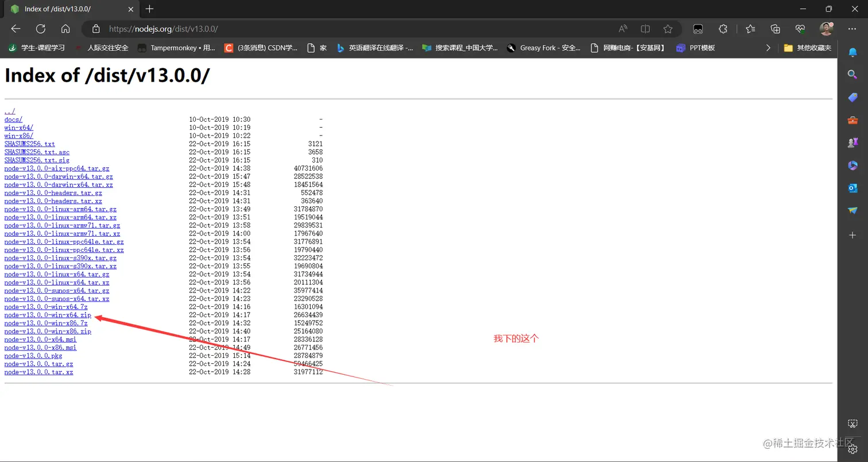Open 其他收藏夹 bookmarks folder
This screenshot has height=462, width=868.
(x=807, y=48)
